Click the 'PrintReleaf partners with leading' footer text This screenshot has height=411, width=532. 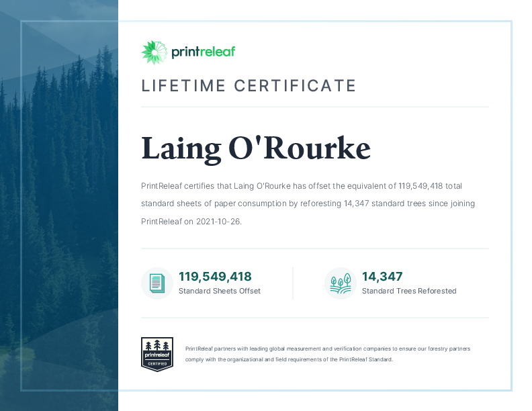pyautogui.click(x=328, y=349)
